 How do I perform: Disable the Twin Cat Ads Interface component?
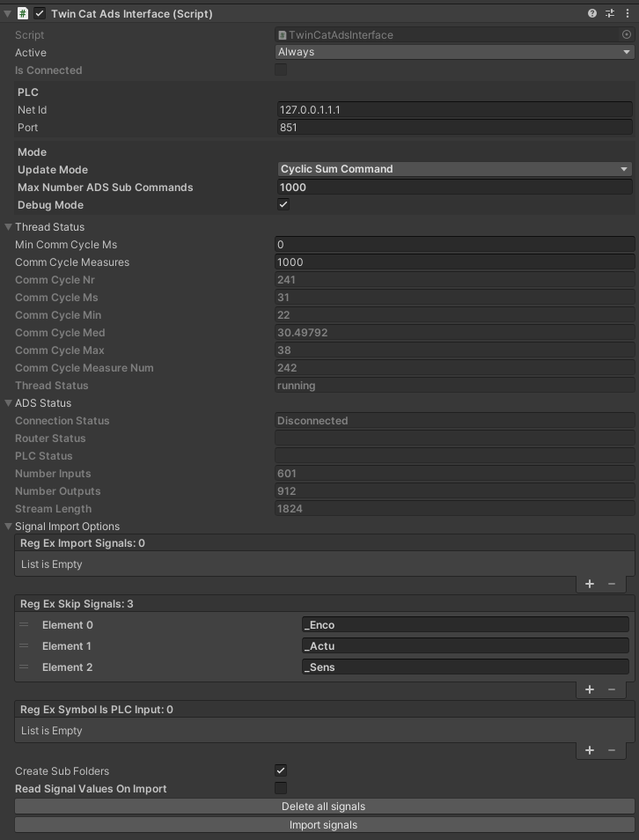40,14
